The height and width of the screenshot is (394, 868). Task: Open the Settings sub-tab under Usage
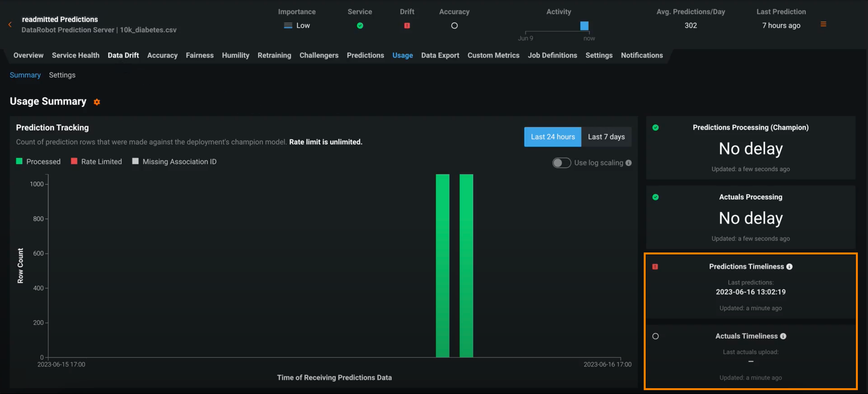click(x=62, y=75)
